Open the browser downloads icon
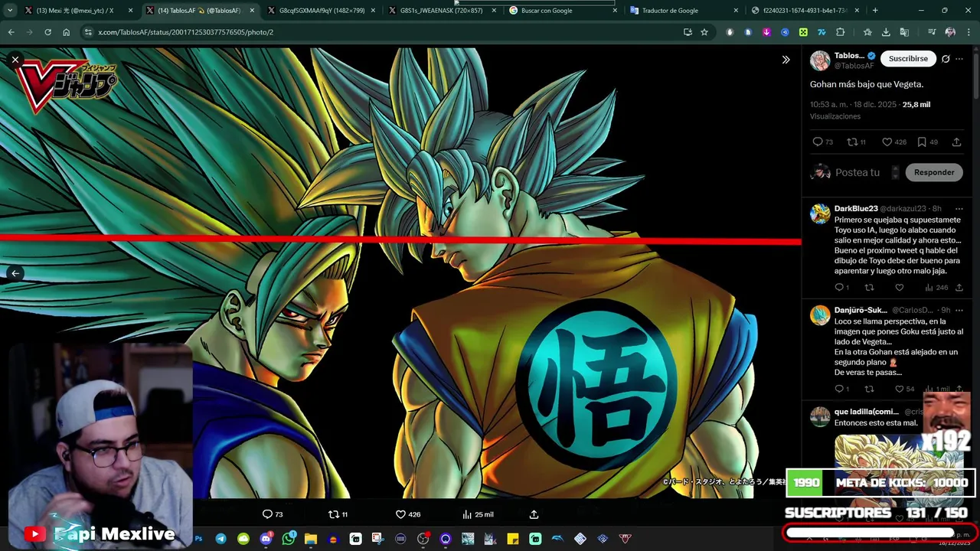 886,32
